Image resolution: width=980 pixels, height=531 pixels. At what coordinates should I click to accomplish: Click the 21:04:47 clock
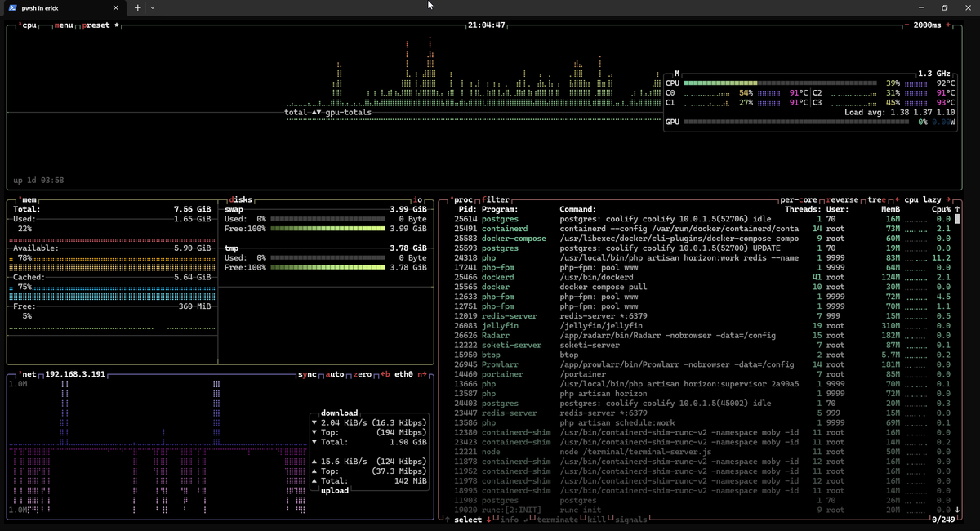coord(487,25)
